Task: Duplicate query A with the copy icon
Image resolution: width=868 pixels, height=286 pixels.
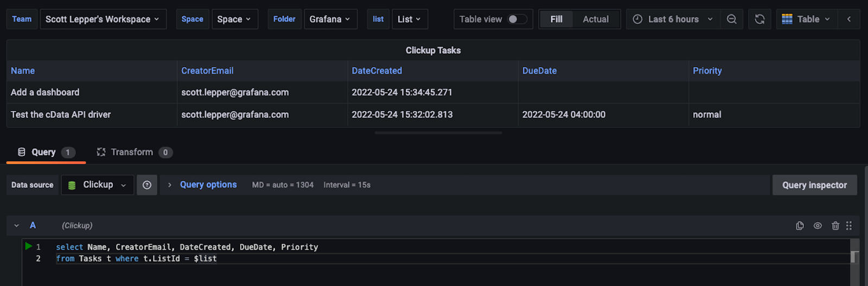Action: point(800,226)
